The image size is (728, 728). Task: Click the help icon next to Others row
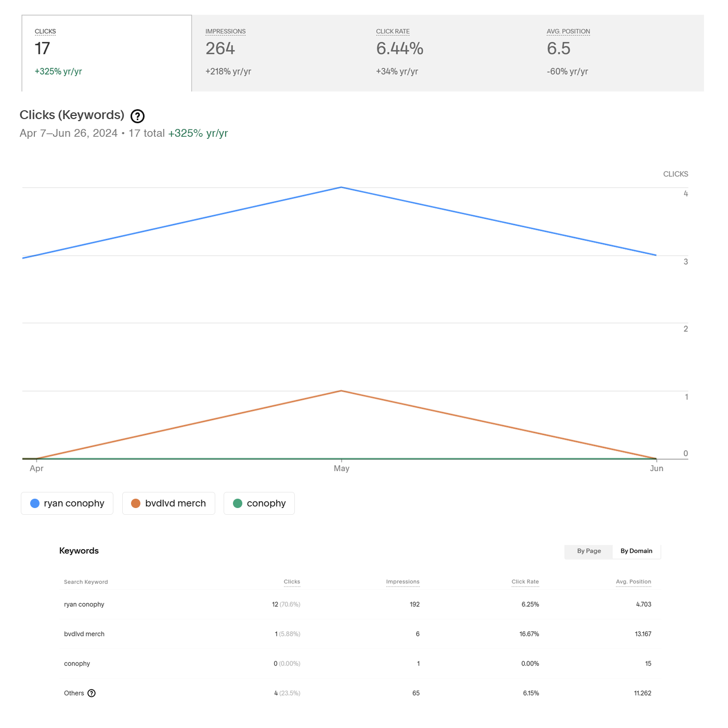[92, 693]
